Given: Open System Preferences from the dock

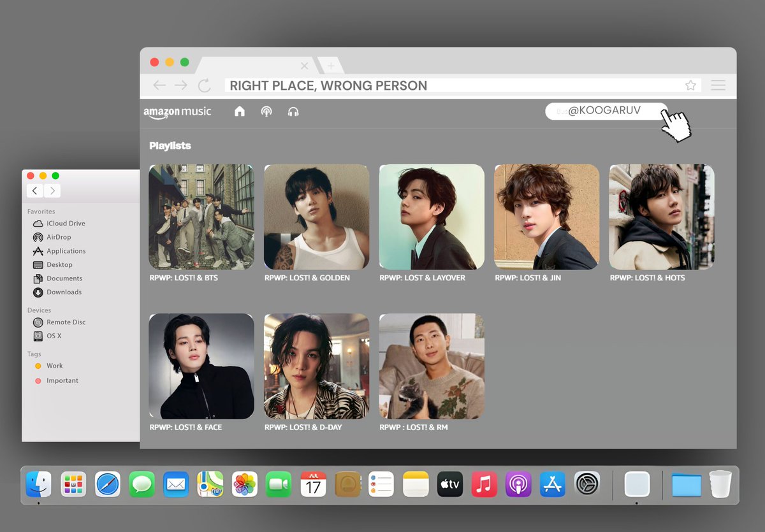Looking at the screenshot, I should pyautogui.click(x=587, y=484).
